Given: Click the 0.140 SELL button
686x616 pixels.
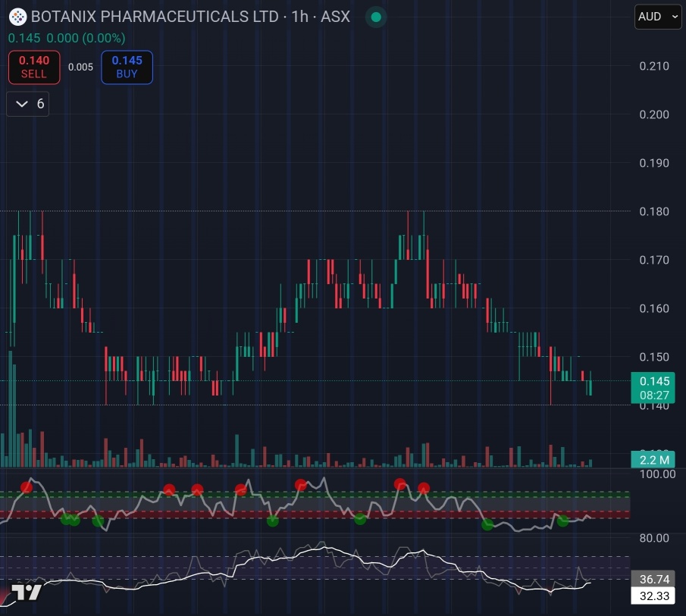Looking at the screenshot, I should (34, 67).
